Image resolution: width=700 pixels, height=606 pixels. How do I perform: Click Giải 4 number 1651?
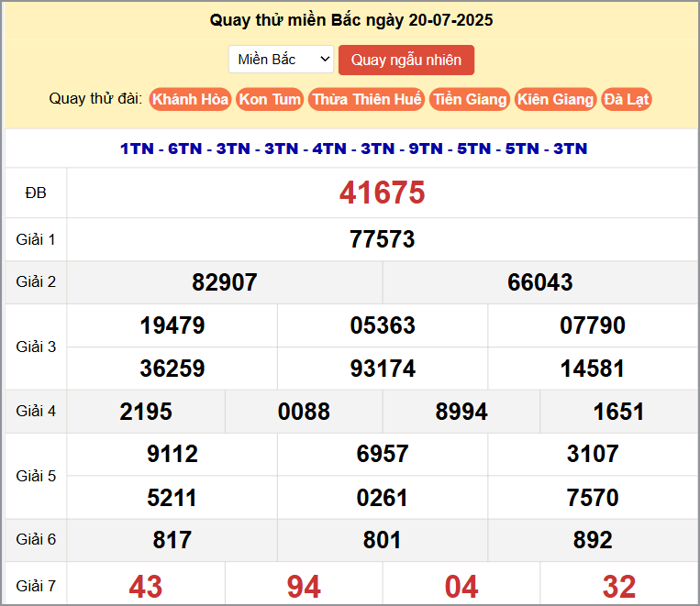click(618, 411)
